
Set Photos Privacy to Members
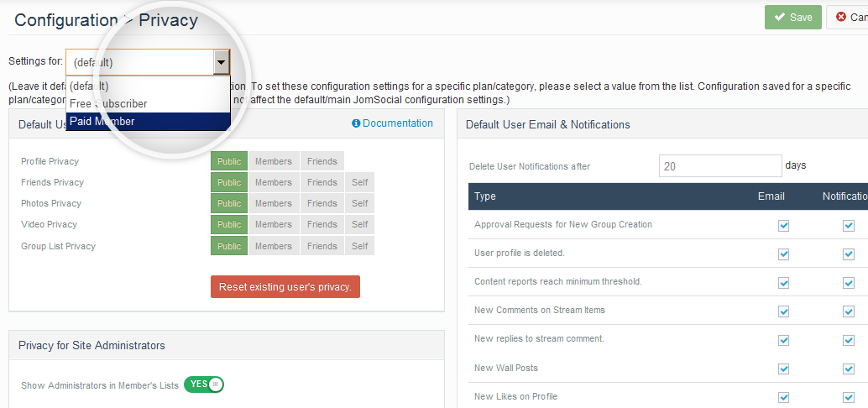pyautogui.click(x=274, y=203)
